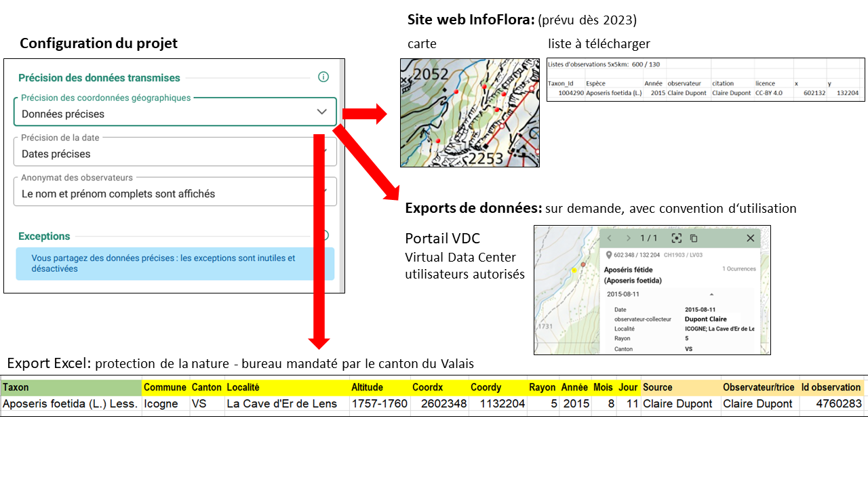
Task: Go to next record in VDC popup
Action: tap(629, 238)
